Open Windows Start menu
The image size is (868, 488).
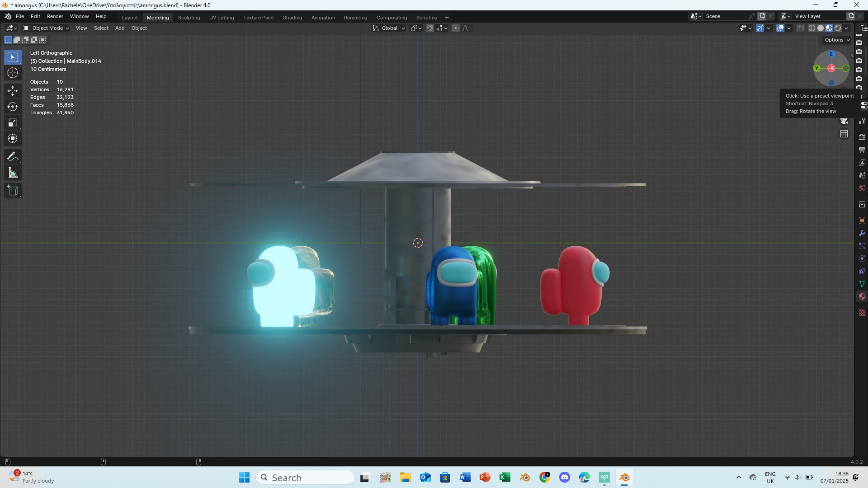[244, 478]
